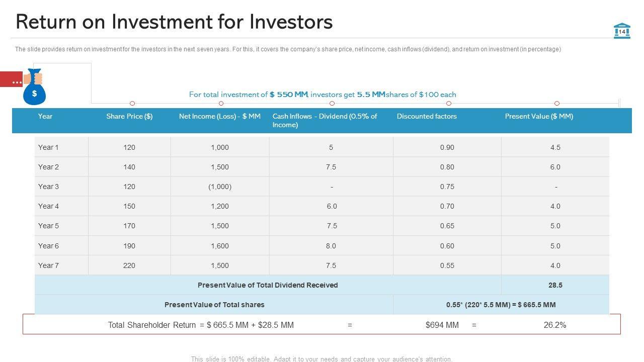The image size is (644, 362).
Task: Click the 28.5 total dividend value cell
Action: (x=555, y=285)
